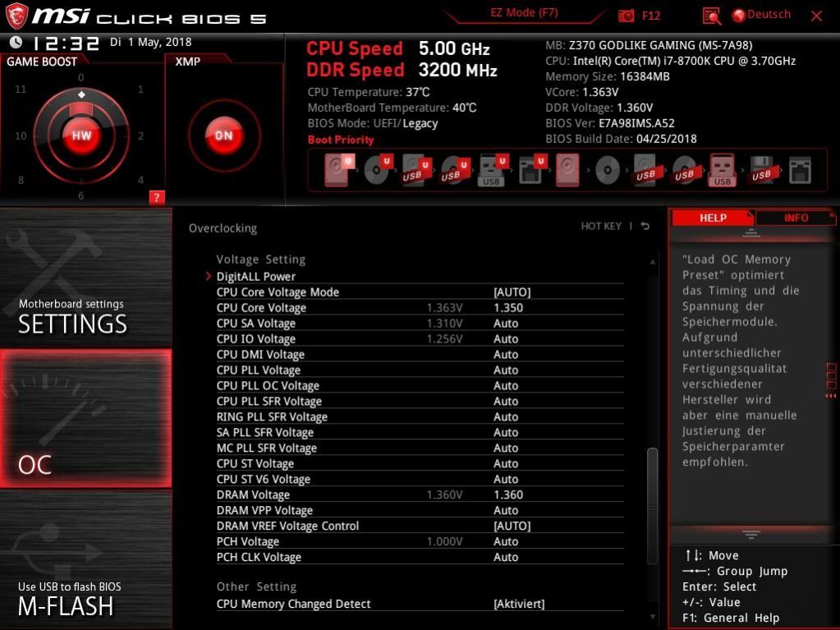Click the date Di 1 May, 2018
Viewport: 840px width, 630px height.
150,42
